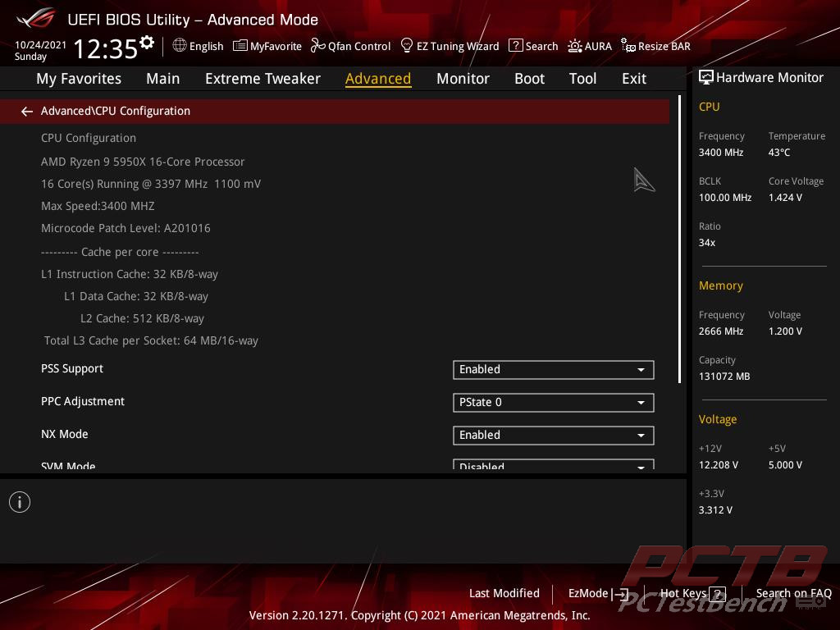Image resolution: width=840 pixels, height=630 pixels.
Task: Switch to Main tab
Action: pos(163,79)
